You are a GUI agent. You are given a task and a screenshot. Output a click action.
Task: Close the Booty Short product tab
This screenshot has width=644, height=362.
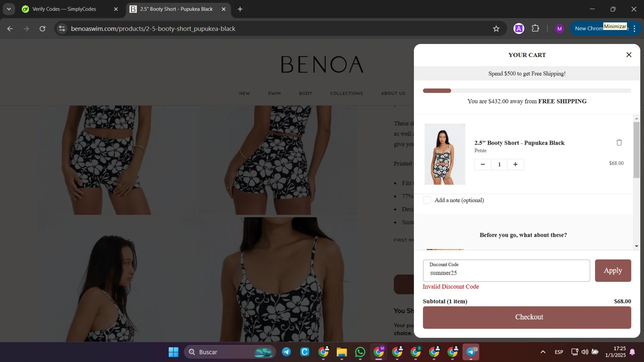tap(223, 9)
